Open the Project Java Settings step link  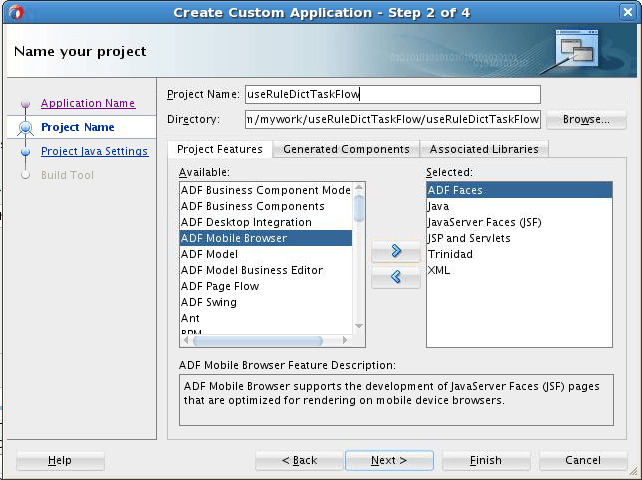tap(95, 151)
